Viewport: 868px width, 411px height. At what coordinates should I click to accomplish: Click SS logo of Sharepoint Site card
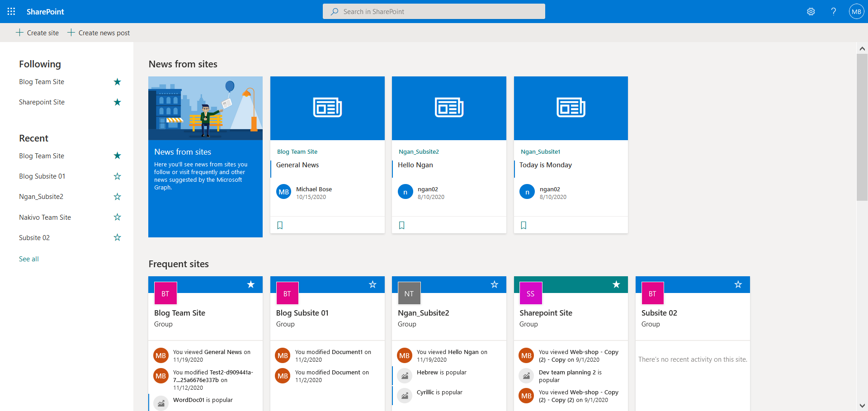tap(531, 293)
